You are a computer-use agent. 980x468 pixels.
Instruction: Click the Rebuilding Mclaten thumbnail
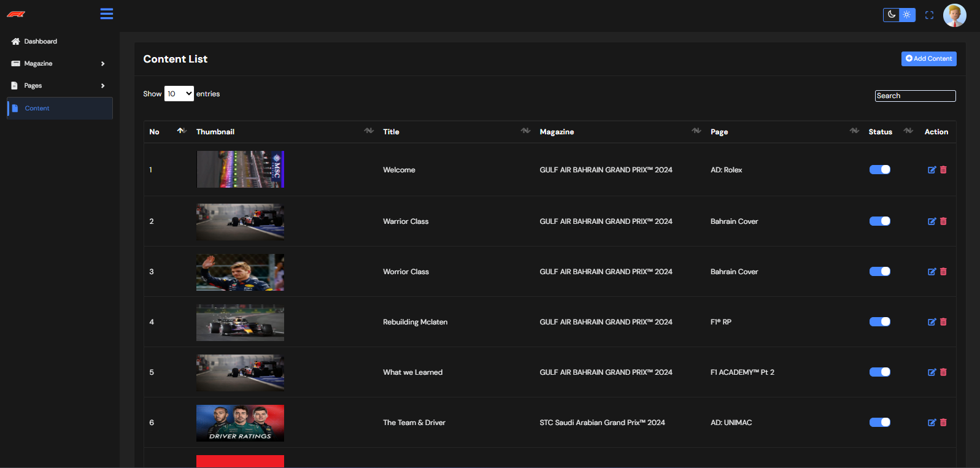click(240, 323)
